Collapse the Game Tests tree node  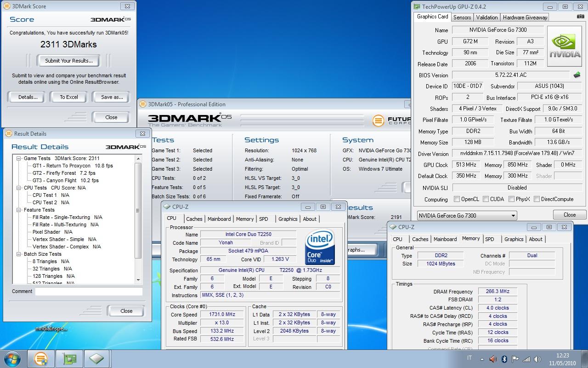tap(19, 158)
